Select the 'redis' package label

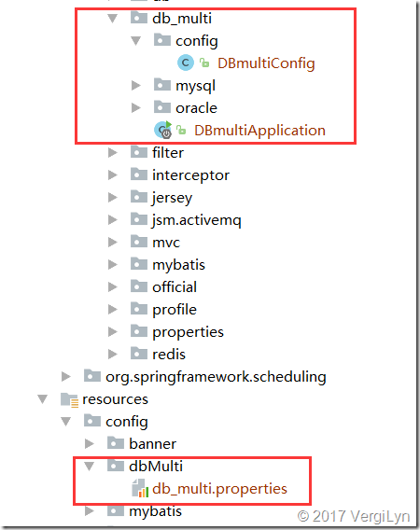(169, 355)
